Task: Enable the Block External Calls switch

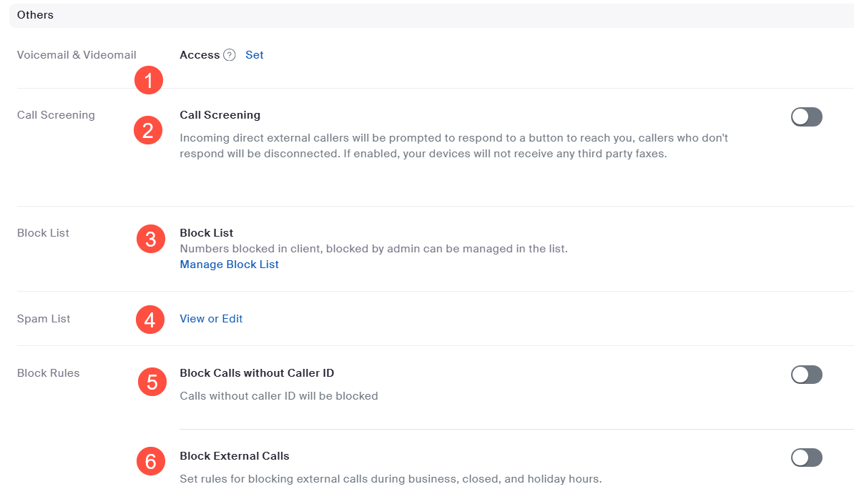Action: point(806,457)
